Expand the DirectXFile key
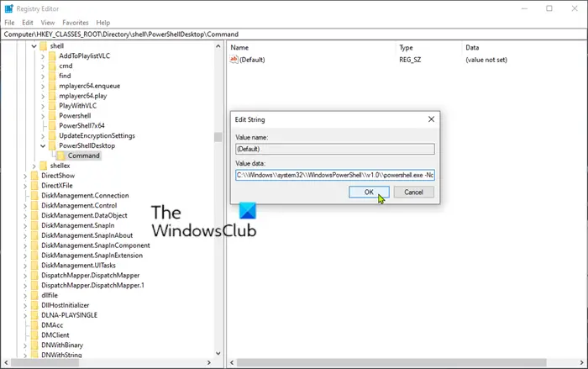This screenshot has width=588, height=369. [x=25, y=186]
